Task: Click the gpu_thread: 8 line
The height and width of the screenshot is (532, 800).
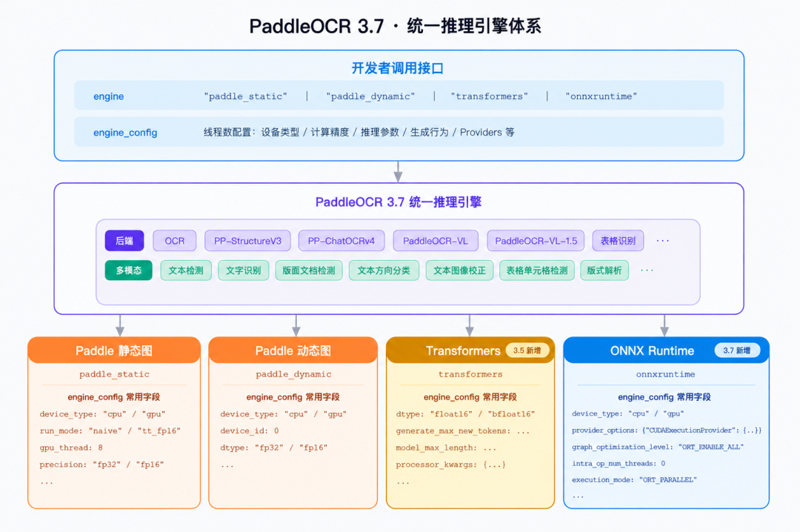Action: (71, 448)
